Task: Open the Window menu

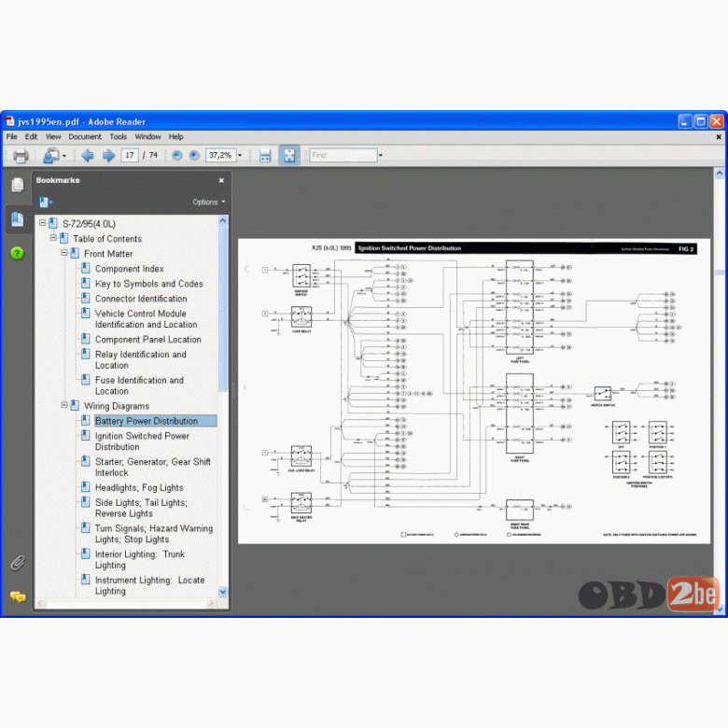Action: (x=147, y=136)
